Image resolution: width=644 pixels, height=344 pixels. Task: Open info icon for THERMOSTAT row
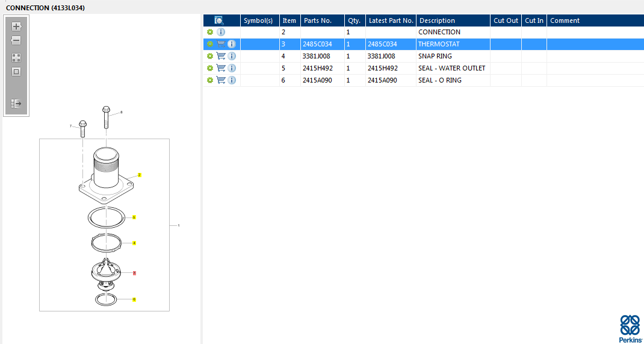click(x=232, y=44)
